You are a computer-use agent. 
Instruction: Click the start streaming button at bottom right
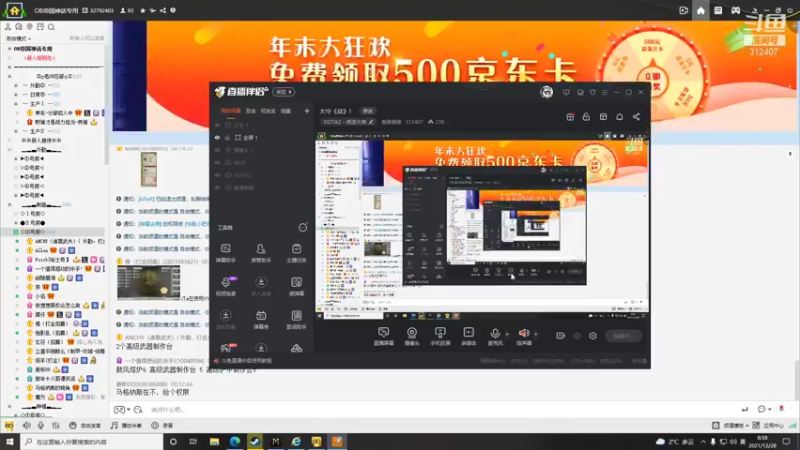(623, 336)
